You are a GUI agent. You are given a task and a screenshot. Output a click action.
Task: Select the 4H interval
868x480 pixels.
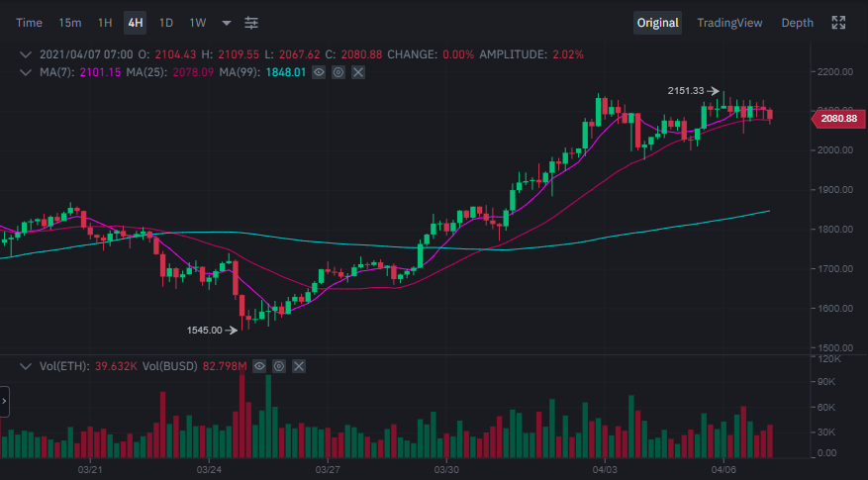pos(136,23)
